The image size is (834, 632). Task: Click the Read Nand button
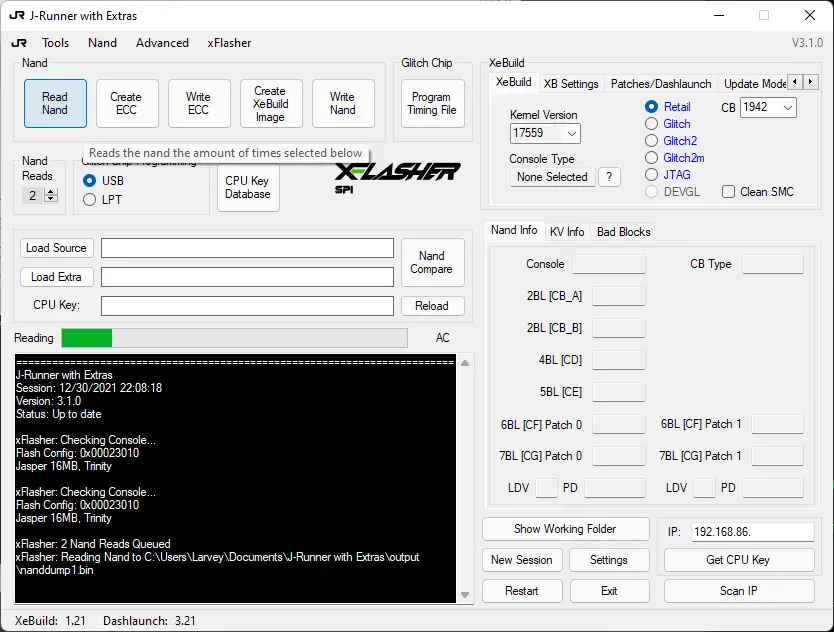tap(55, 103)
